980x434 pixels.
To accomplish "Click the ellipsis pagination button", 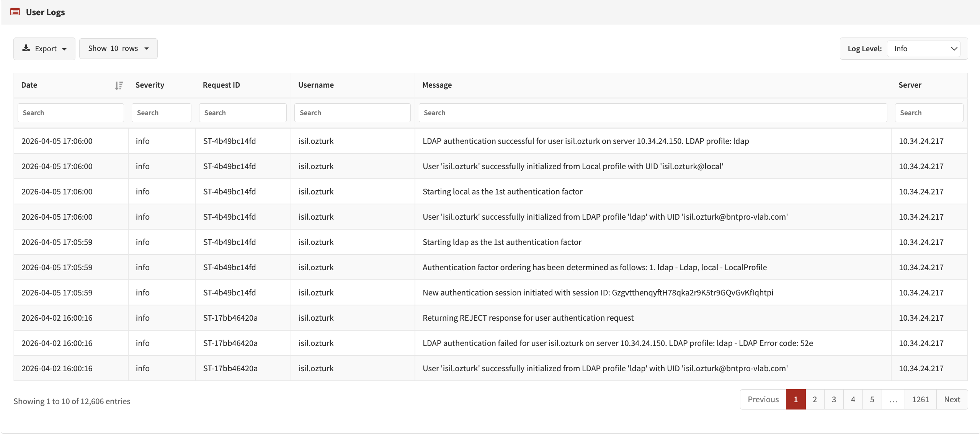I will [x=893, y=399].
